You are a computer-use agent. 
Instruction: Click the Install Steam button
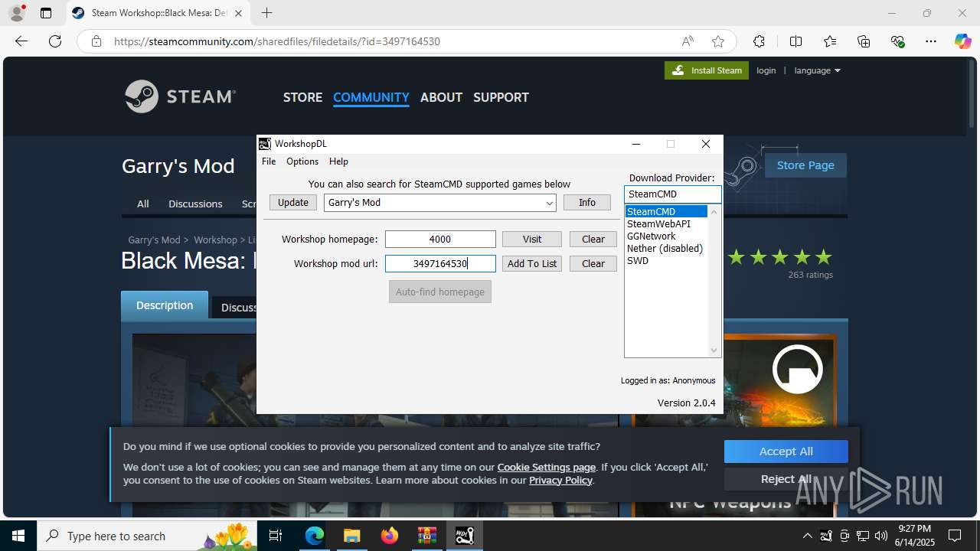707,70
